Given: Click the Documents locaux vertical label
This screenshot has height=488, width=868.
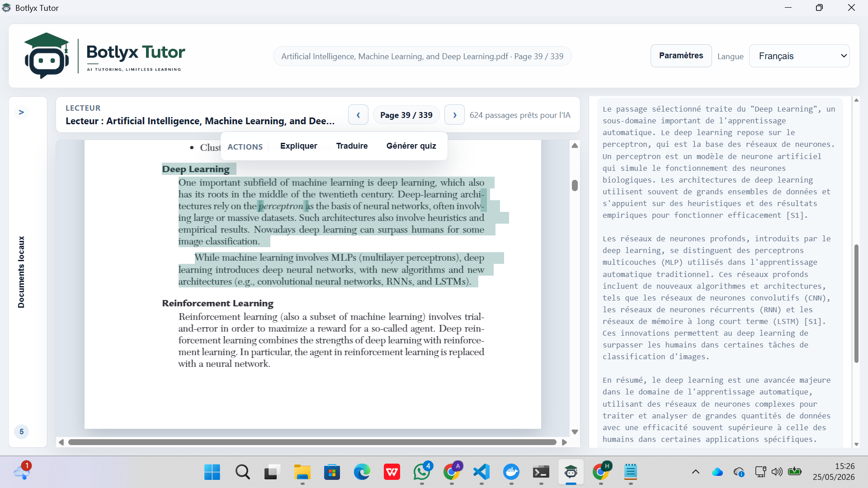Looking at the screenshot, I should (x=21, y=272).
